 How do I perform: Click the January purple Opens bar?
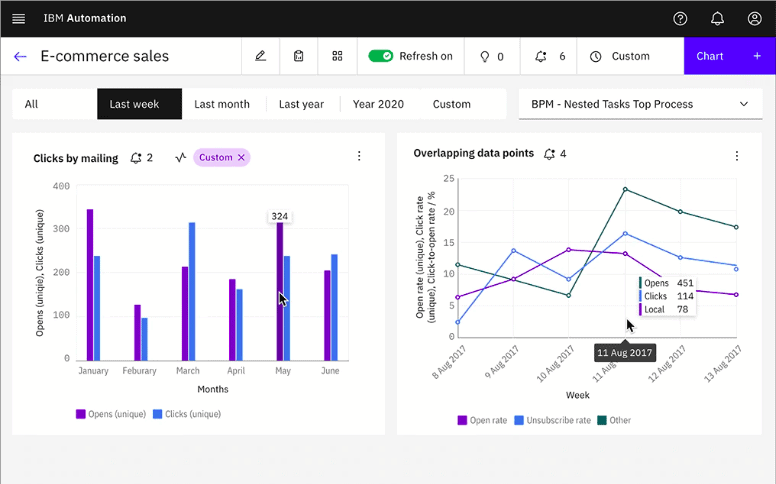pyautogui.click(x=90, y=285)
